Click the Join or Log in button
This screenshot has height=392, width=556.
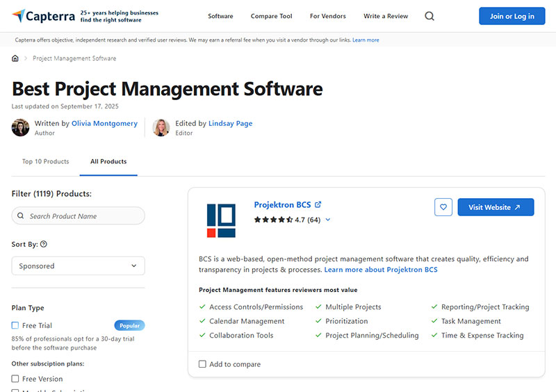512,16
